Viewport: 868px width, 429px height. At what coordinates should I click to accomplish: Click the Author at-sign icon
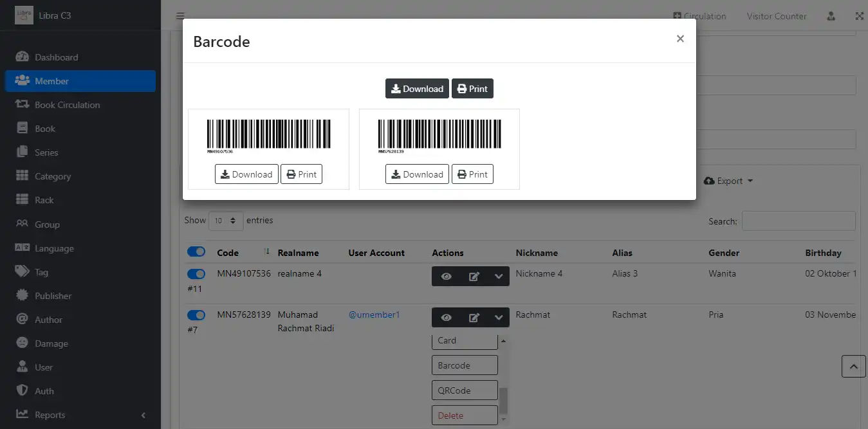(x=22, y=319)
